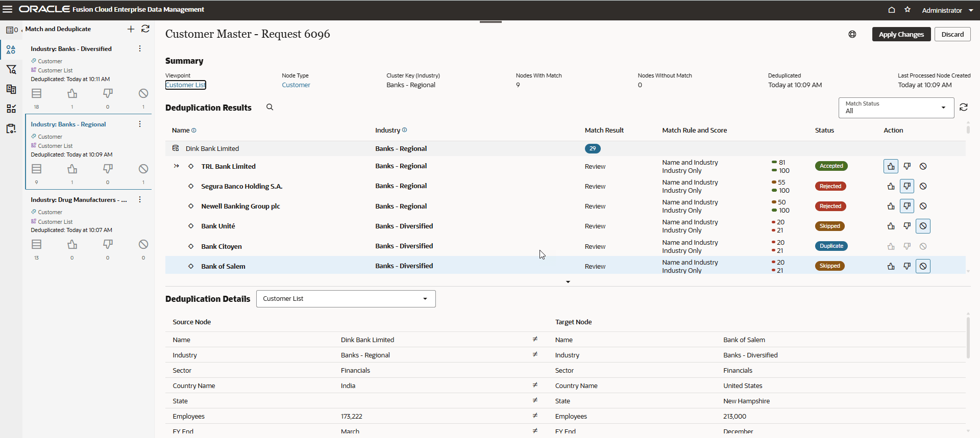Viewport: 980px width, 438px height.
Task: Open the clipboard details sidebar icon
Action: click(11, 128)
